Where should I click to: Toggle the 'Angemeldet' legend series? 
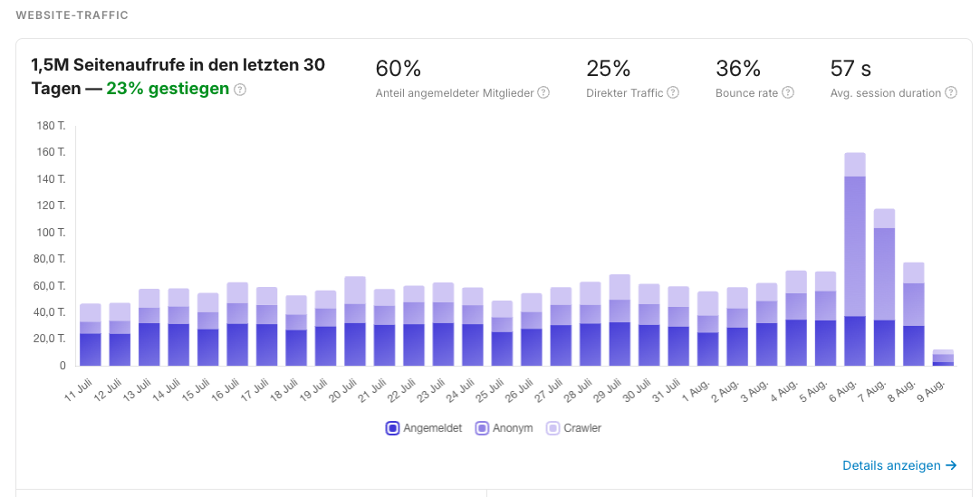coord(425,427)
